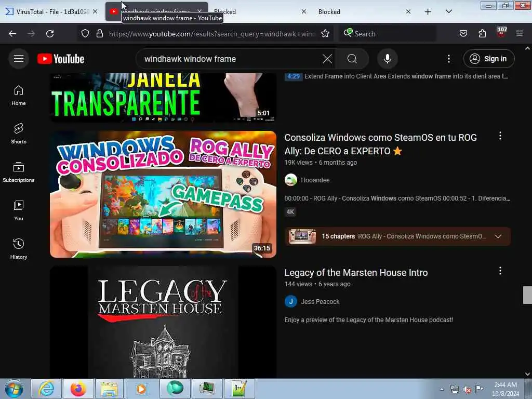Play the Janela Transparente video thumbnail
This screenshot has width=532, height=399.
163,97
